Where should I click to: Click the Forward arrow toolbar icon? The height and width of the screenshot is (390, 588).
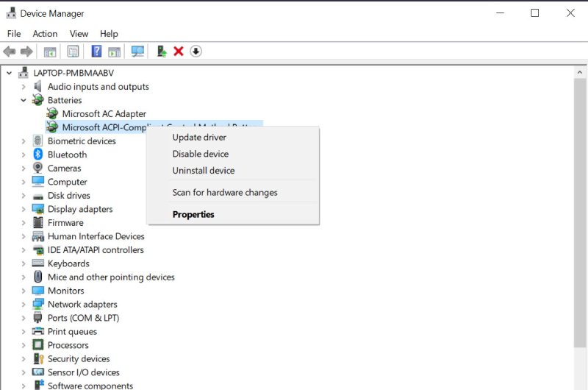point(26,52)
